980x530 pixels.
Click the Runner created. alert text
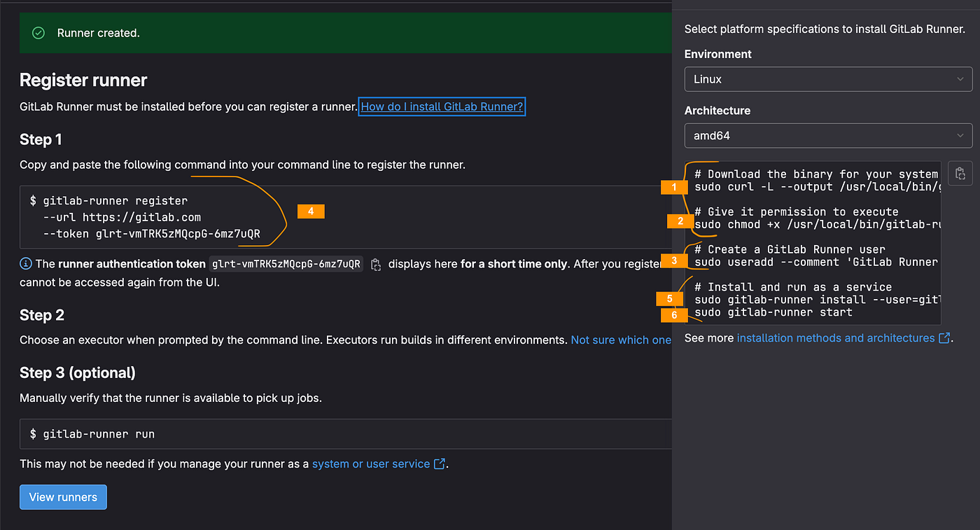click(x=99, y=33)
